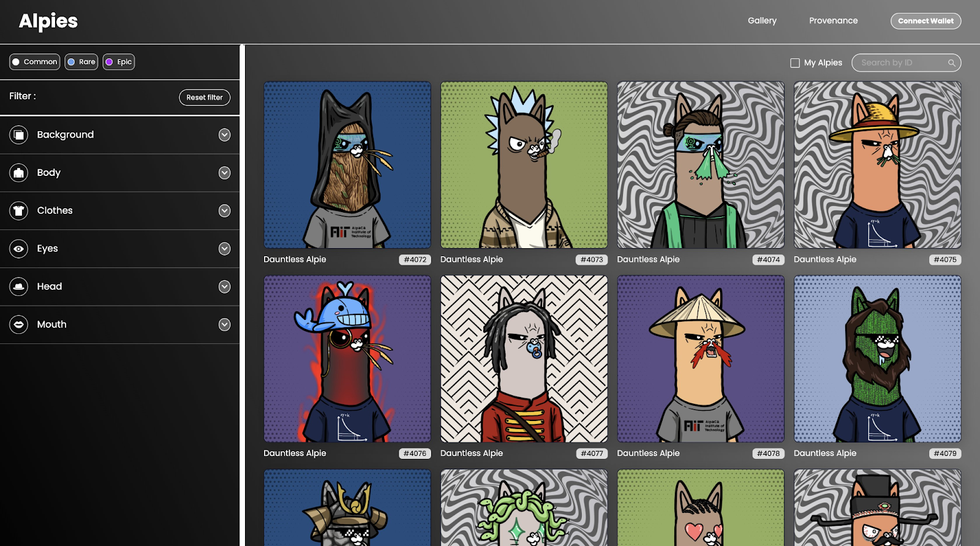Expand the Background filter chevron
This screenshot has width=980, height=546.
click(x=225, y=135)
